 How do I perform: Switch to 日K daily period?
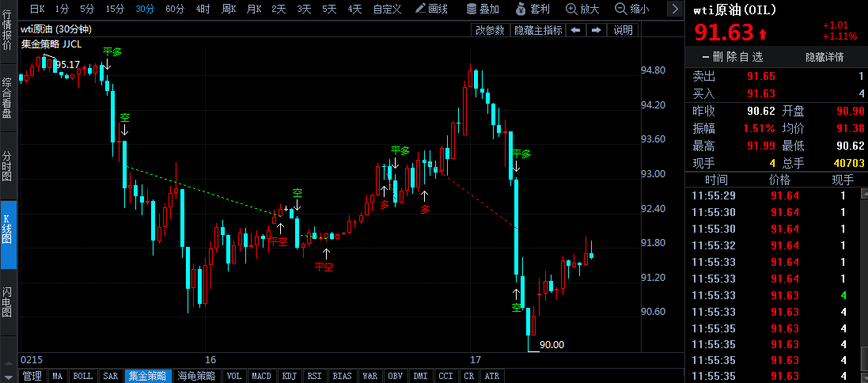pyautogui.click(x=37, y=8)
